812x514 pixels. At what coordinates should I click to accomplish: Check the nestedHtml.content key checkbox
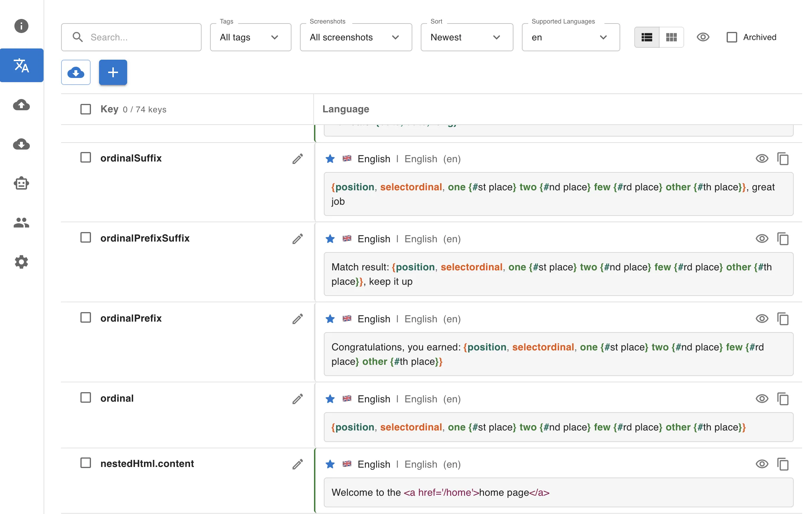(86, 463)
